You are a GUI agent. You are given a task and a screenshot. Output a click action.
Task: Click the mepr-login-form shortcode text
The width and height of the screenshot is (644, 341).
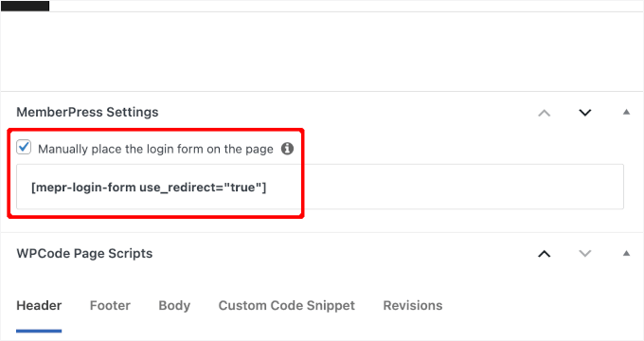click(149, 188)
